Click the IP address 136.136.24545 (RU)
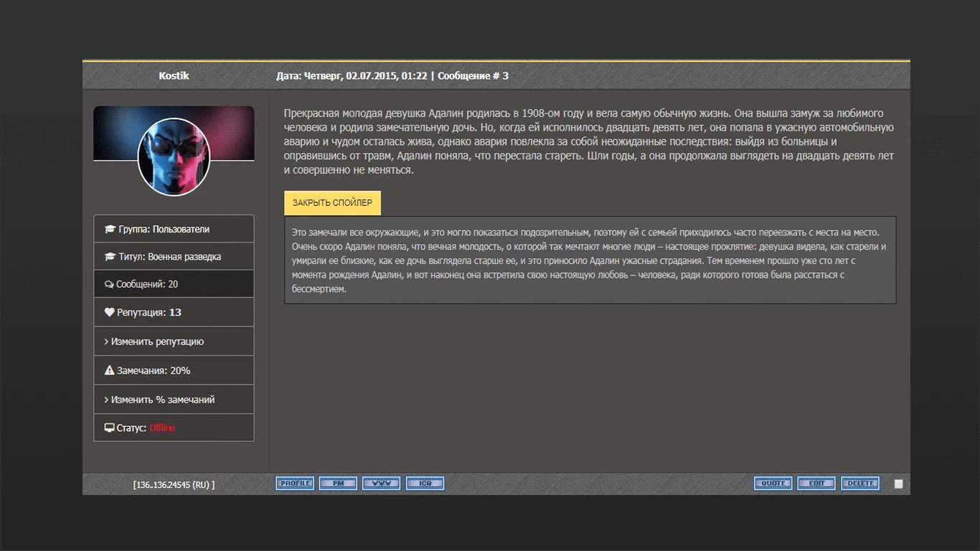The width and height of the screenshot is (980, 551). click(x=174, y=485)
